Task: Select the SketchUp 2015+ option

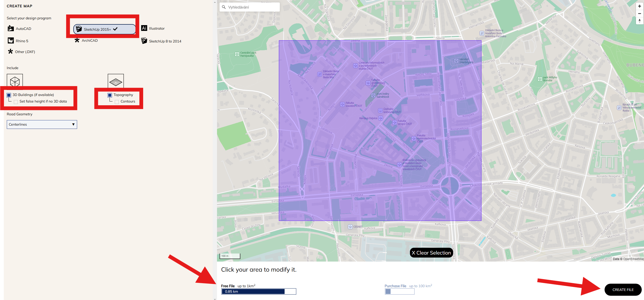Action: click(x=104, y=29)
